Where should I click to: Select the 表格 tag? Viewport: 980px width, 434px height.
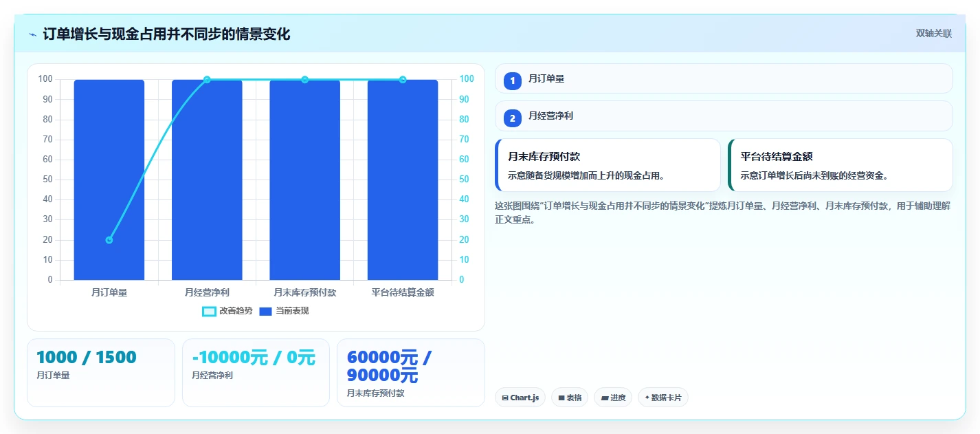pyautogui.click(x=570, y=398)
